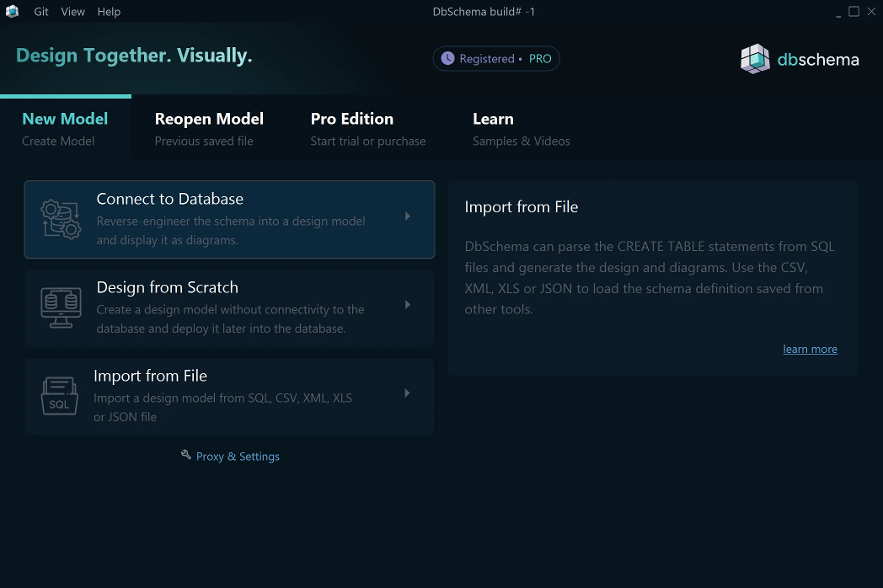Click the Import from File SQL icon
This screenshot has height=588, width=883.
pos(59,396)
